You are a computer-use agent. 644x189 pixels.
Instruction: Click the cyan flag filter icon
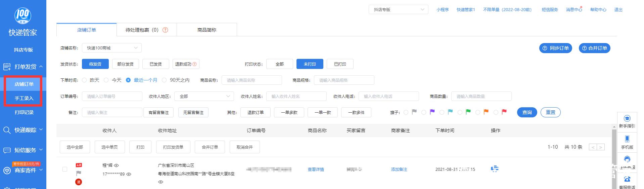coord(450,112)
